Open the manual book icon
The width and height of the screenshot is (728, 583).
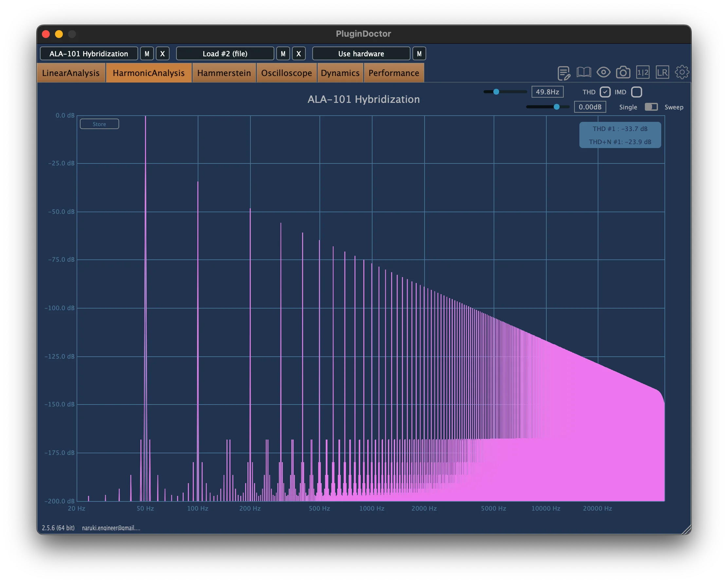tap(584, 72)
